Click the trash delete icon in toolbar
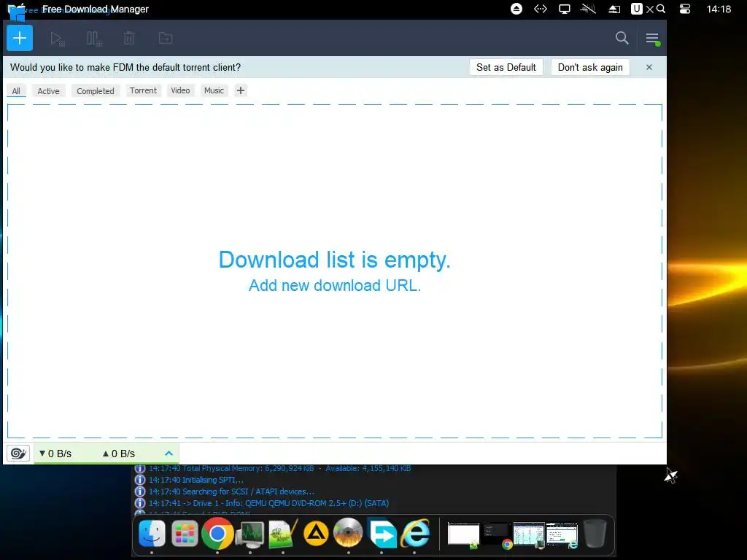Screen dimensions: 747x560 click(x=129, y=38)
